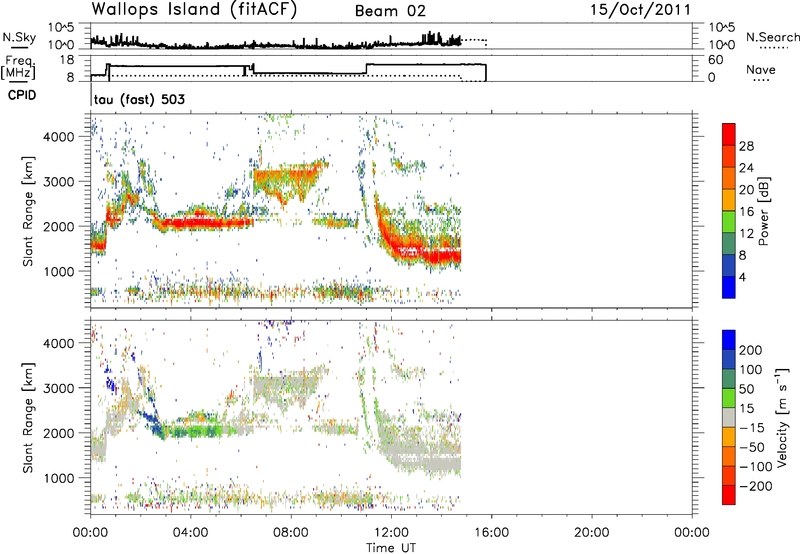Click the '200' value on Velocity scale
The image size is (800, 554).
751,350
